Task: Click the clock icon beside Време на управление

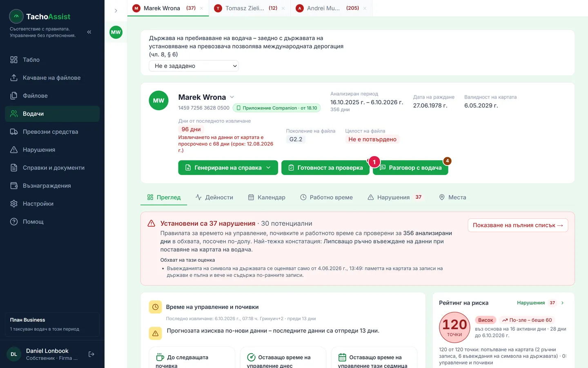Action: pos(156,307)
